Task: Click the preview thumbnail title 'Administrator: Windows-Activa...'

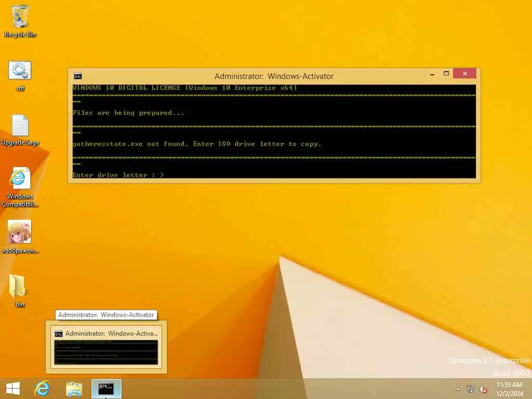Action: (x=111, y=334)
